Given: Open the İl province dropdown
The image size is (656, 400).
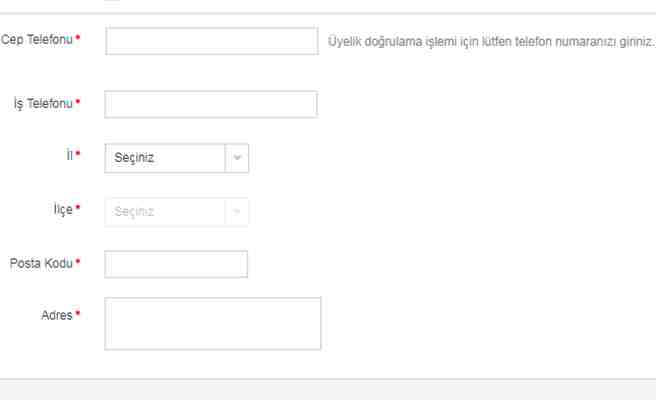Looking at the screenshot, I should click(x=165, y=158).
